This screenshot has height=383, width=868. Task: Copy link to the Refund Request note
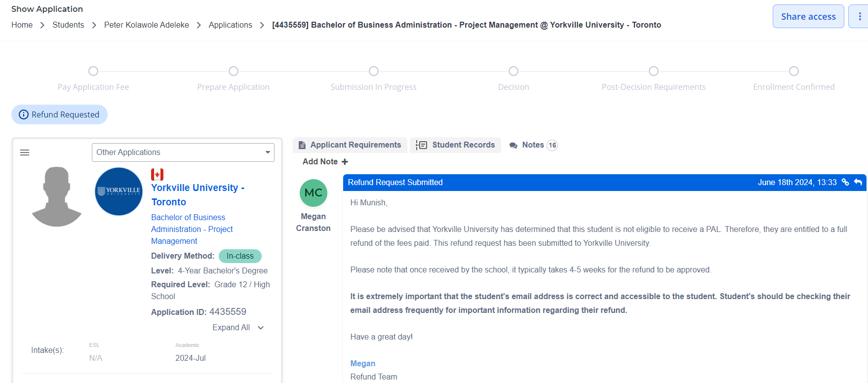[x=845, y=182]
